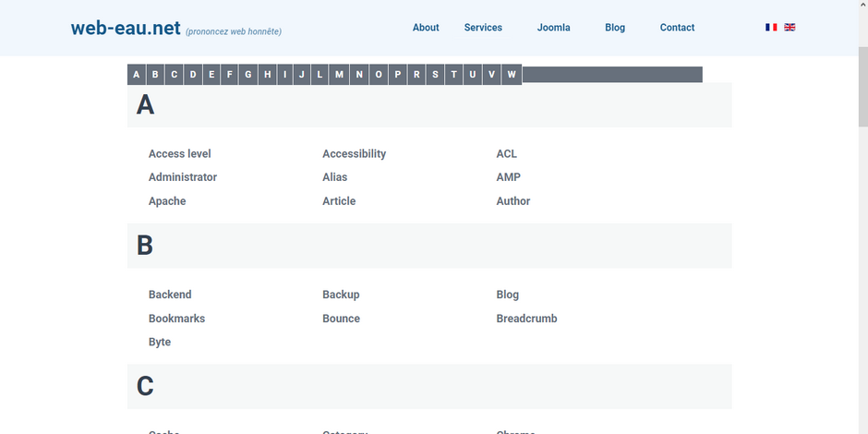868x434 pixels.
Task: Open the ACL glossary term
Action: click(x=507, y=154)
